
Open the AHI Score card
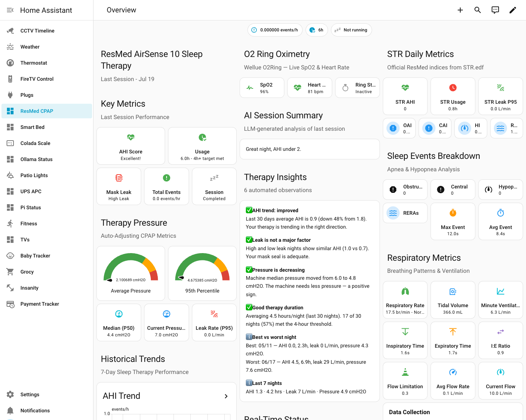(131, 146)
